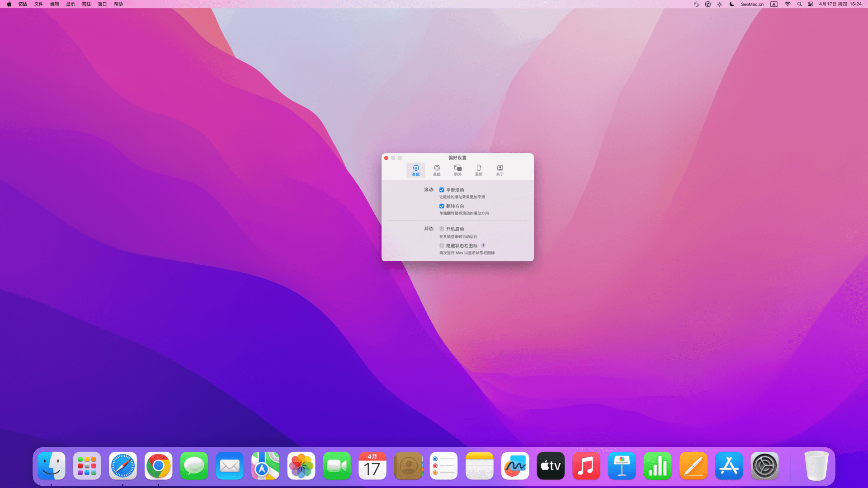The height and width of the screenshot is (488, 868).
Task: Disable the 翻转方向 reverse direction checkbox
Action: 442,206
